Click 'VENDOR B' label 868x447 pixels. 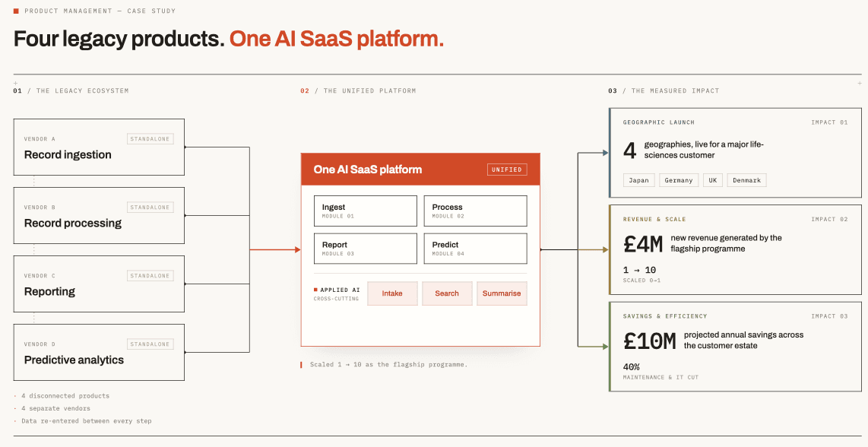point(40,208)
